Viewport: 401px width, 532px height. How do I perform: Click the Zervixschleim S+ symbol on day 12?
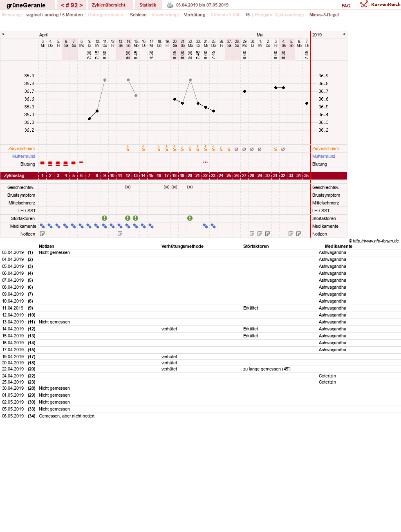point(128,148)
